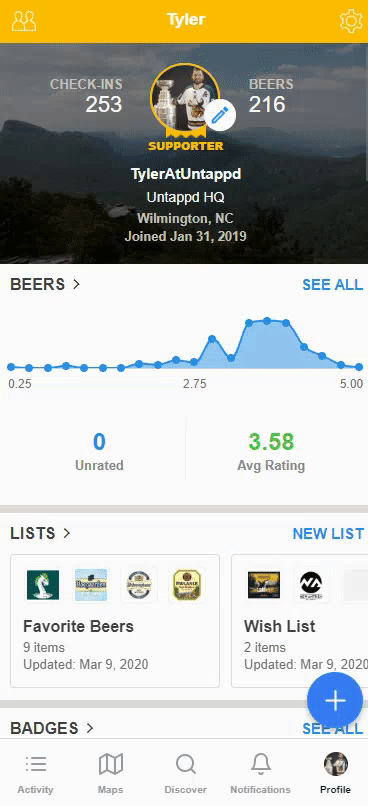Open the friends icon in header
This screenshot has width=368, height=806.
point(24,21)
